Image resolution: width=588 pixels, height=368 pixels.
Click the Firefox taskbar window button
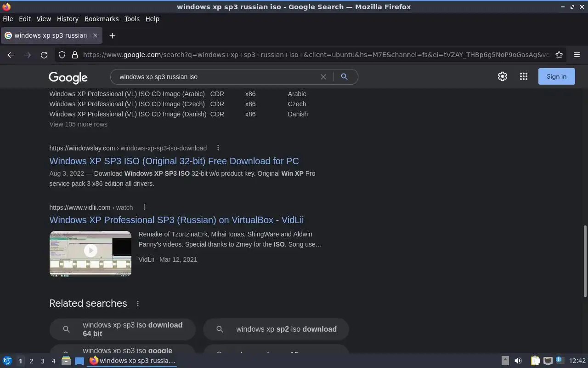tap(132, 361)
